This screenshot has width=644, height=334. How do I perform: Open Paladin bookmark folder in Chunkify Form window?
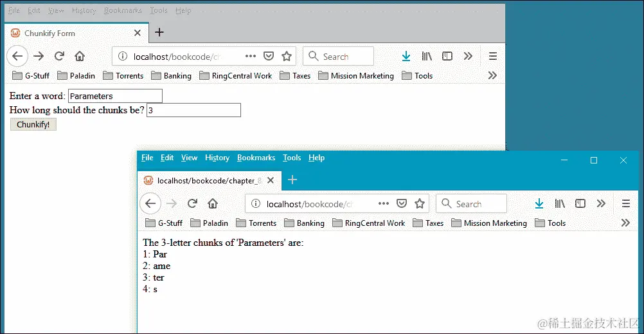point(76,76)
